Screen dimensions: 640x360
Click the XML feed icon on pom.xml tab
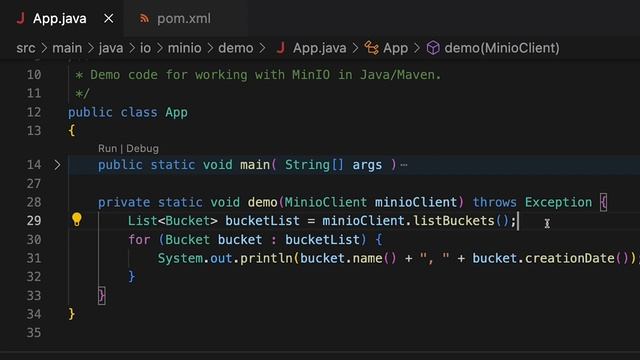[144, 19]
